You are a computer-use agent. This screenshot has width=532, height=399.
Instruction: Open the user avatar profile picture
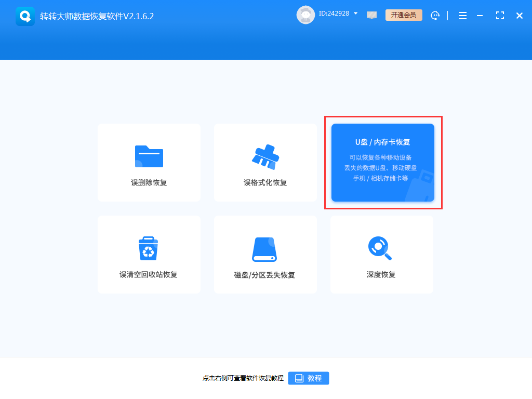[x=305, y=15]
